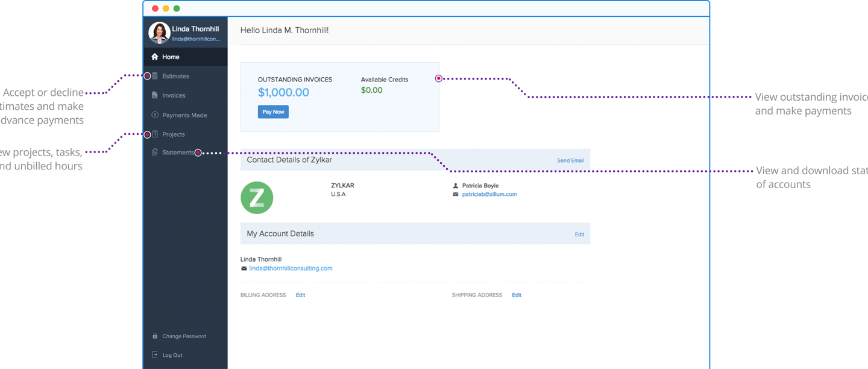This screenshot has width=868, height=369.
Task: Edit My Account Details
Action: tap(579, 235)
